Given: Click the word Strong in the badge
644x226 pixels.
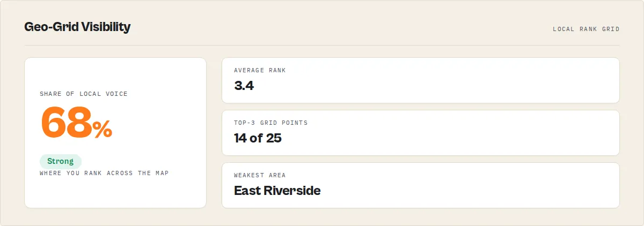Looking at the screenshot, I should coord(61,161).
